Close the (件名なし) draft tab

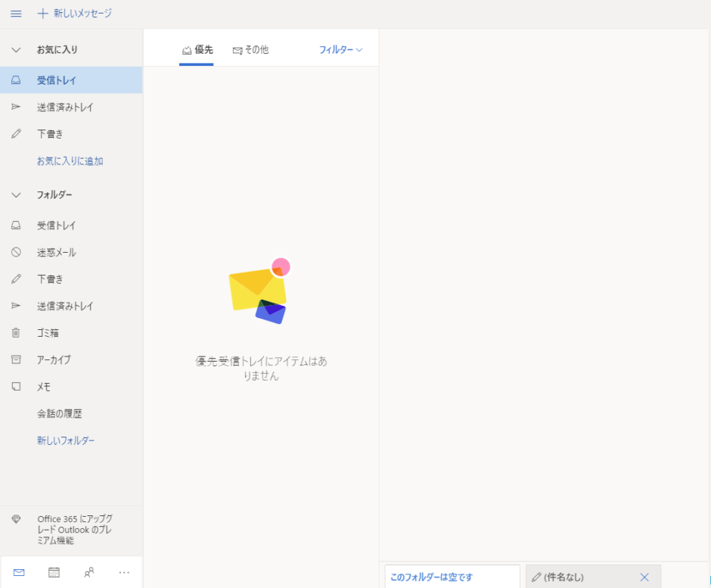pyautogui.click(x=644, y=577)
